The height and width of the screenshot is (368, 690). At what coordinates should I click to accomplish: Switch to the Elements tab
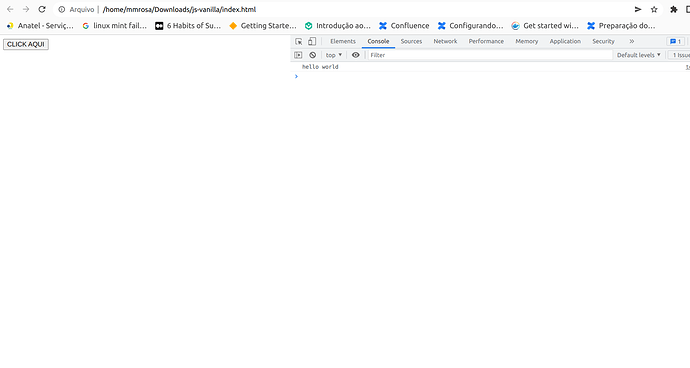pos(343,41)
